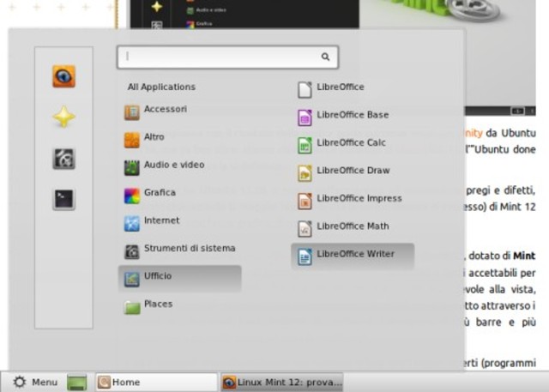Open the Grafica category
The width and height of the screenshot is (549, 392).
[x=179, y=195]
